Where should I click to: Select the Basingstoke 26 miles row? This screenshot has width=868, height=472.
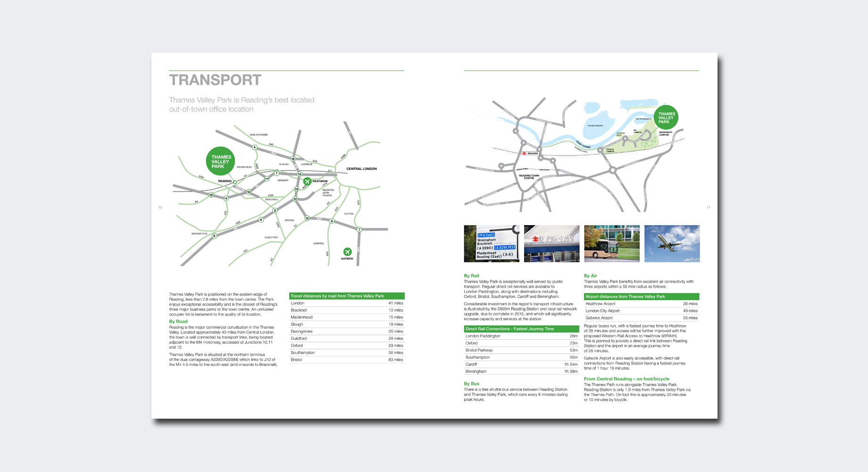[x=347, y=331]
